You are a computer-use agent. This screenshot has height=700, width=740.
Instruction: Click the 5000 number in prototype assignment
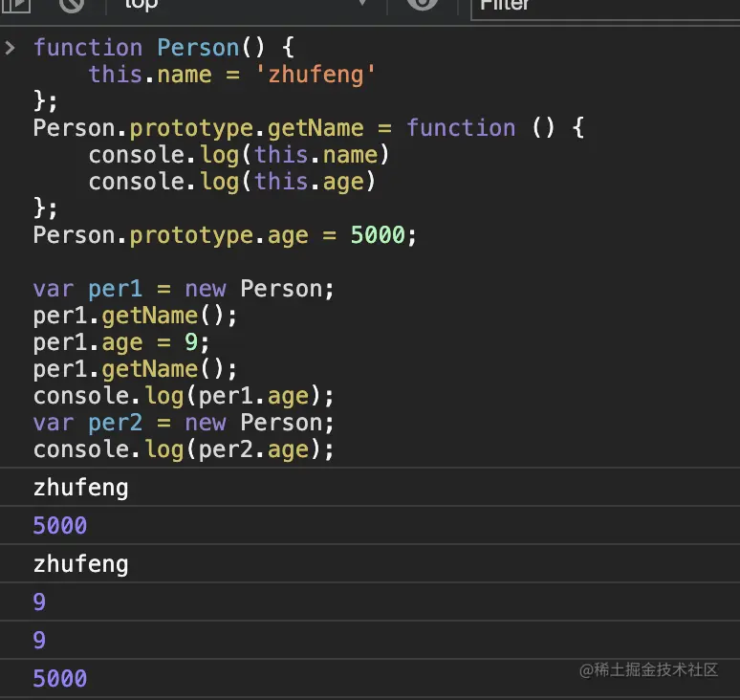click(378, 235)
